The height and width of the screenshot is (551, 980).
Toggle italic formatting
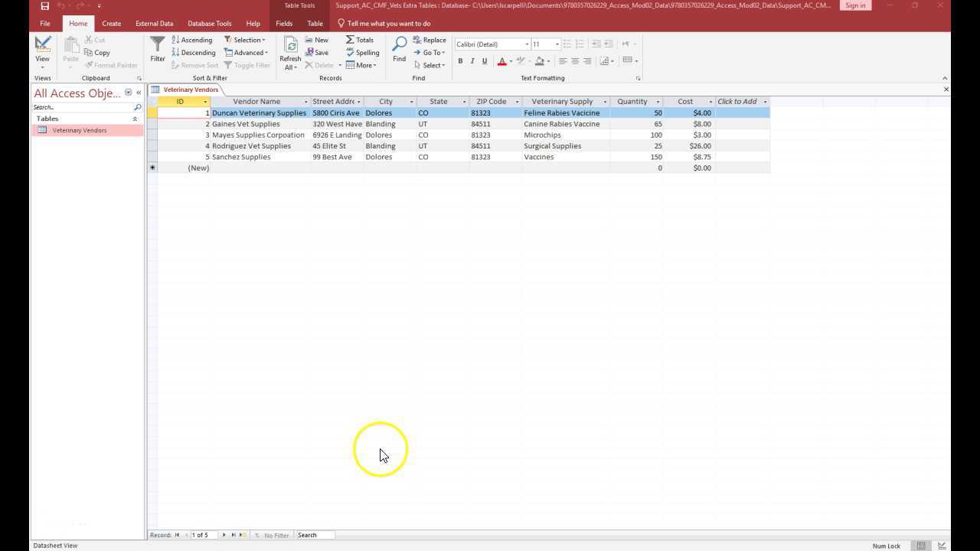pos(472,61)
